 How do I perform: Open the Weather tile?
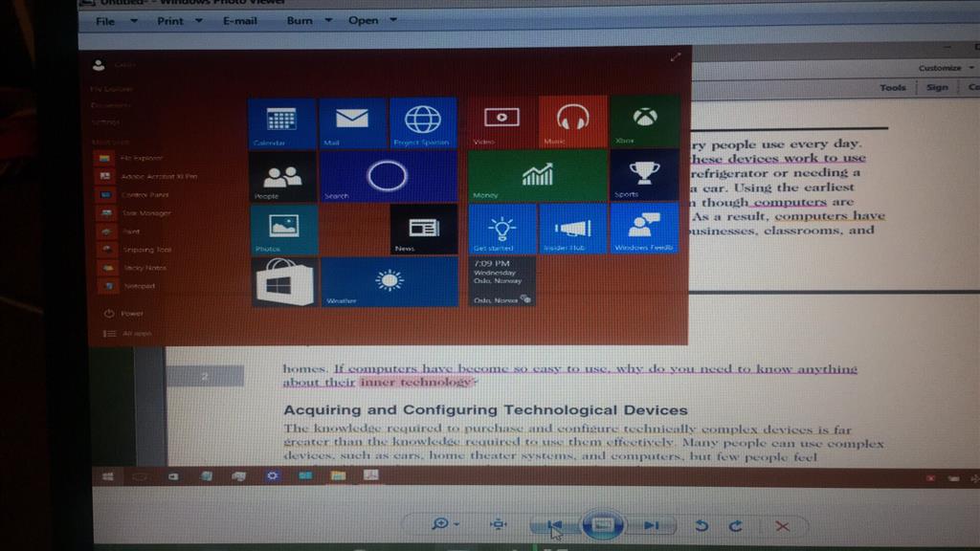390,282
